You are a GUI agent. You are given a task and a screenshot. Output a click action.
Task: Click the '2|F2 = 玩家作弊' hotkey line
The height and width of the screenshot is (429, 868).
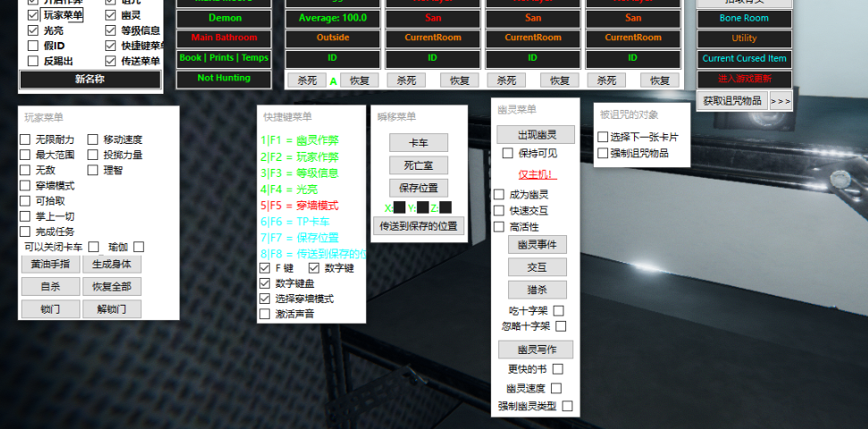[x=299, y=157]
